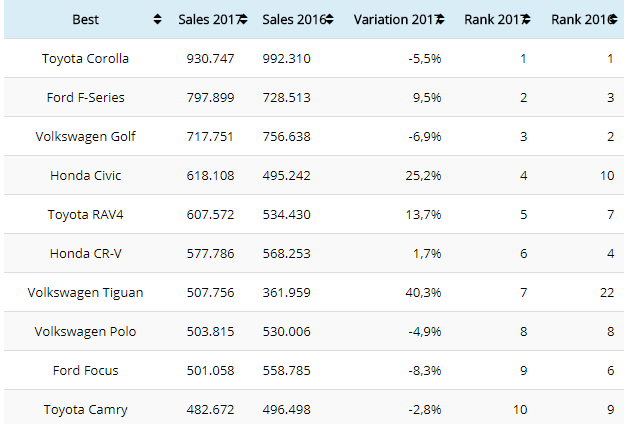The image size is (632, 424).
Task: Click the 13,7% variation cell
Action: (423, 215)
